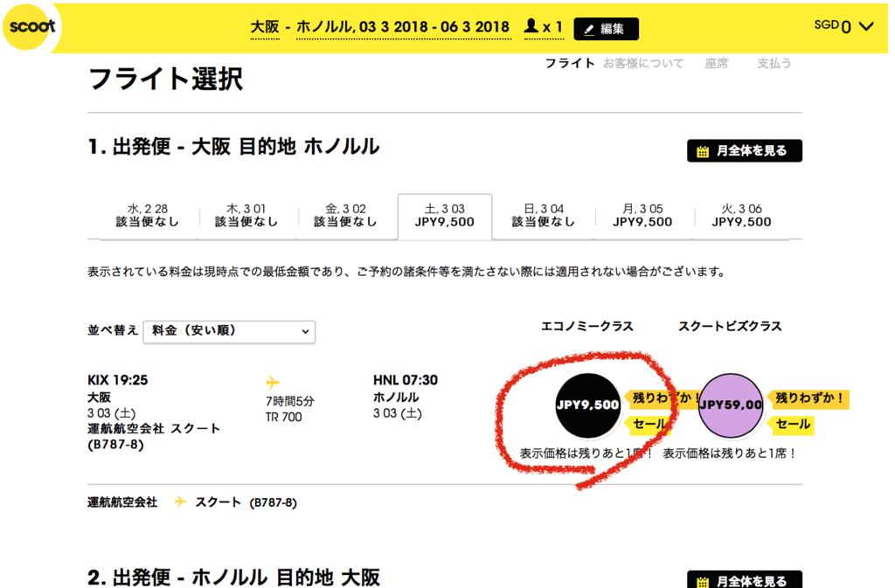Choose the JPY59,00 ScootBiz fare
Viewport: 895px width, 588px height.
click(x=731, y=405)
